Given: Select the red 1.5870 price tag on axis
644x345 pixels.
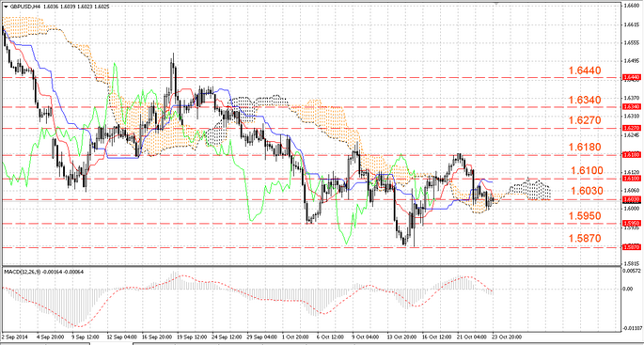Looking at the screenshot, I should [631, 247].
